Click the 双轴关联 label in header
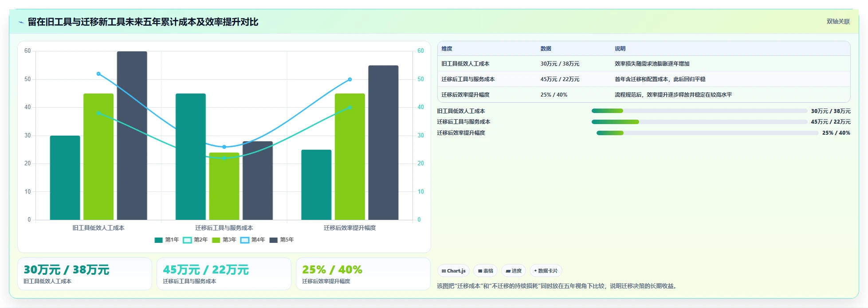The height and width of the screenshot is (308, 868). [838, 22]
